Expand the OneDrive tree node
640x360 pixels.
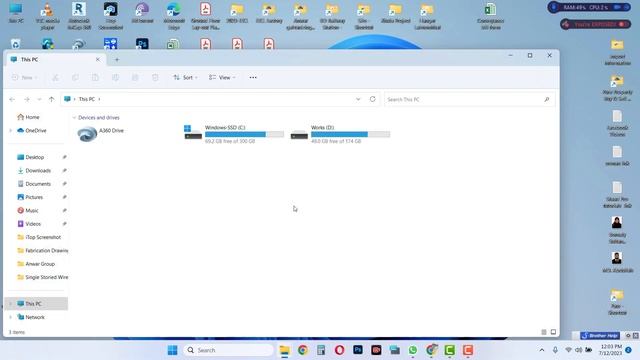[x=11, y=131]
